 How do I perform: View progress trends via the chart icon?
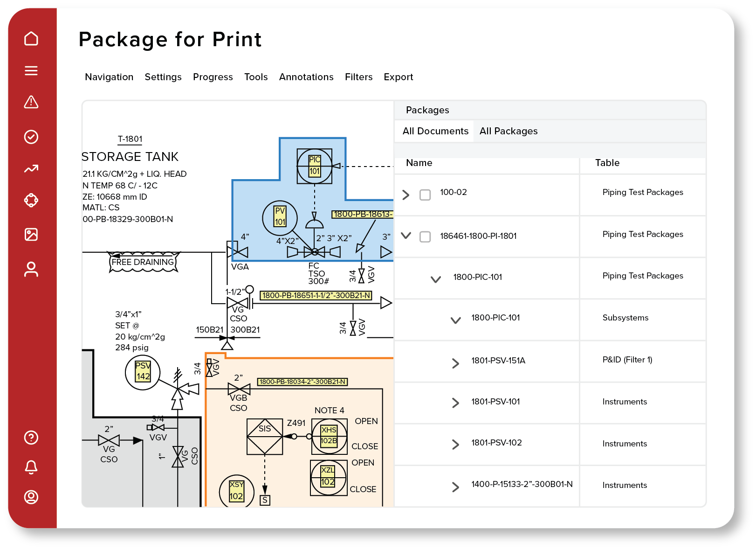point(31,168)
